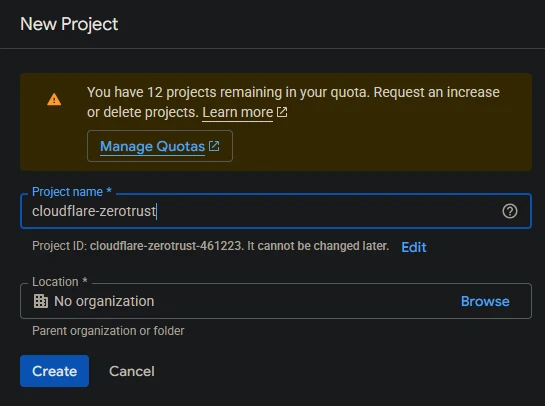
Task: Open the Project name help question-mark icon
Action: [x=510, y=211]
